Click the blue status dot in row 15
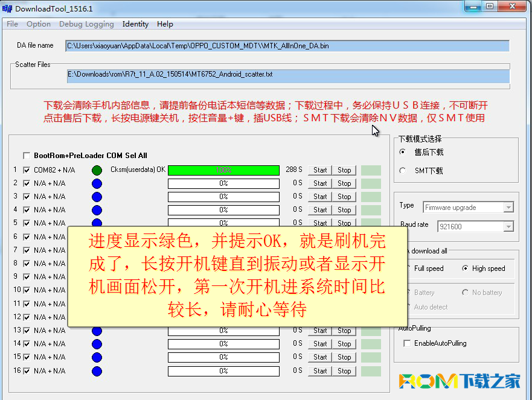The image size is (532, 400). (97, 357)
